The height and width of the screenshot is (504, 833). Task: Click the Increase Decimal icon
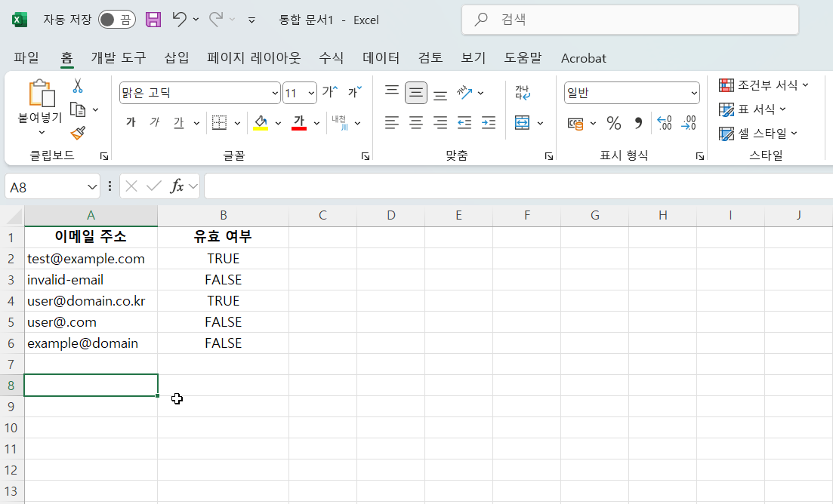click(x=664, y=122)
